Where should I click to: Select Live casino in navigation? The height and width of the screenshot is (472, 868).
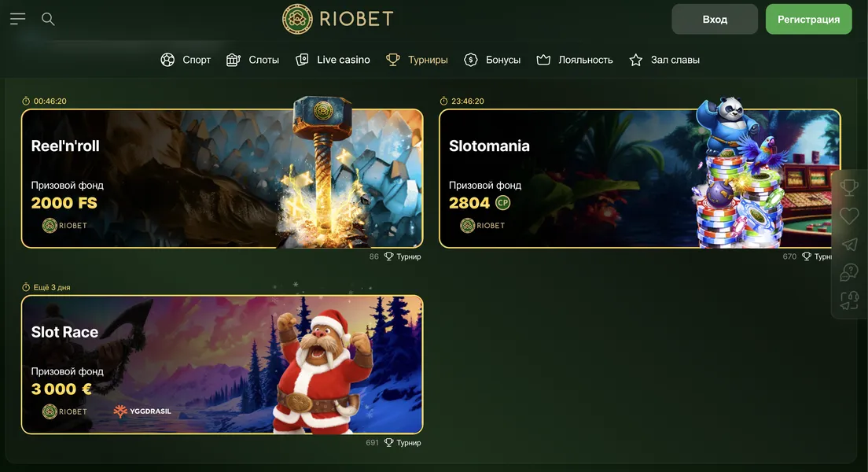tap(333, 60)
